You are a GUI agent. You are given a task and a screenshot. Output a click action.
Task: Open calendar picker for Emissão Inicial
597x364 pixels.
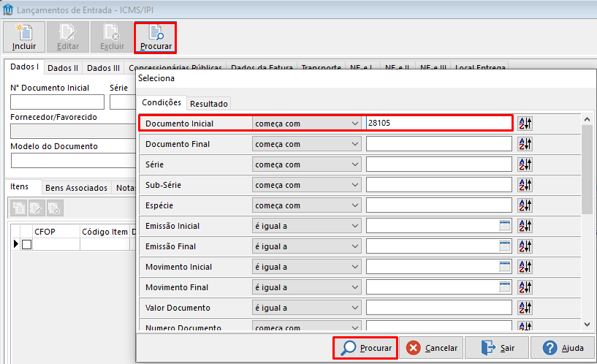coord(504,226)
